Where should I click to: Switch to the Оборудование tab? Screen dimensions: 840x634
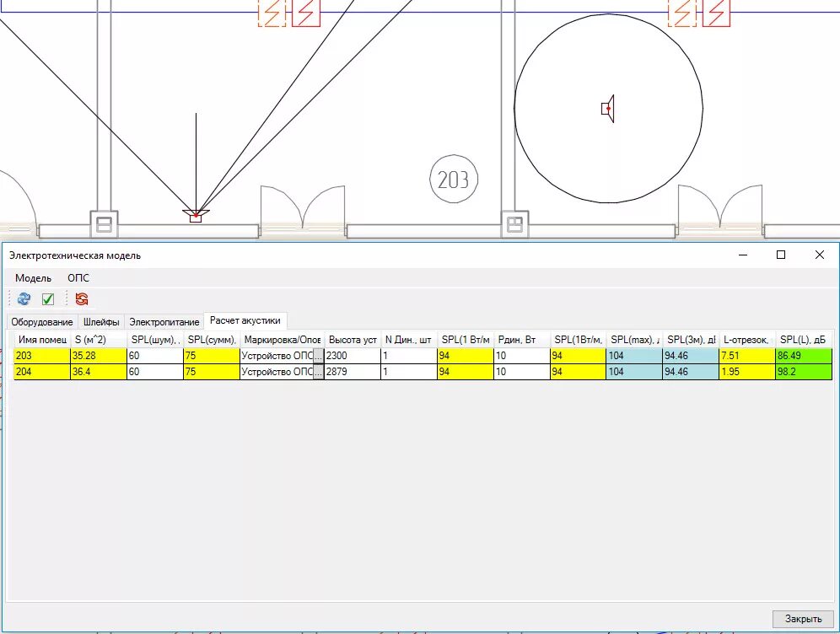coord(42,322)
